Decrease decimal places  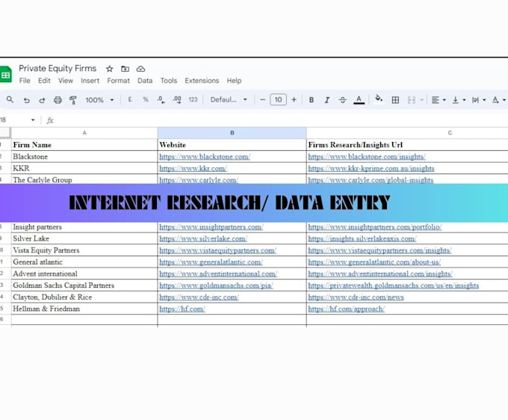[161, 100]
